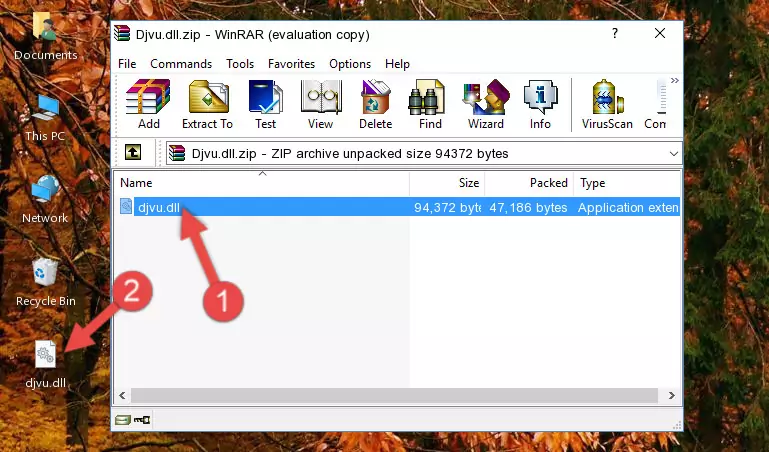Screen dimensions: 769x452
Task: Sort by Size column header
Action: (447, 183)
